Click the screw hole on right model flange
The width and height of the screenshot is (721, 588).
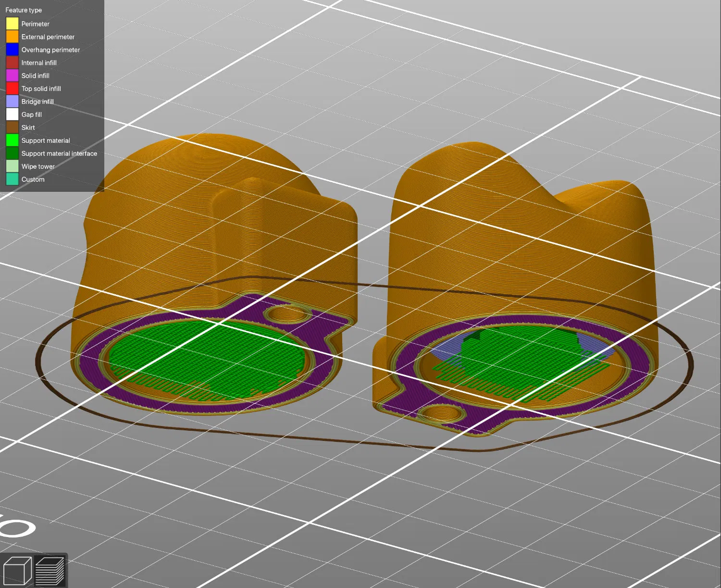[x=441, y=413]
